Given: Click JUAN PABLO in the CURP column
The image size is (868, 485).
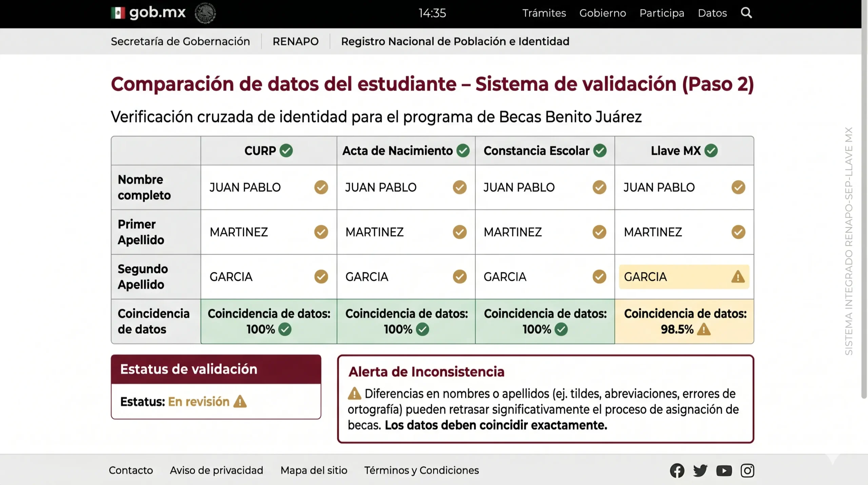Looking at the screenshot, I should pos(245,187).
